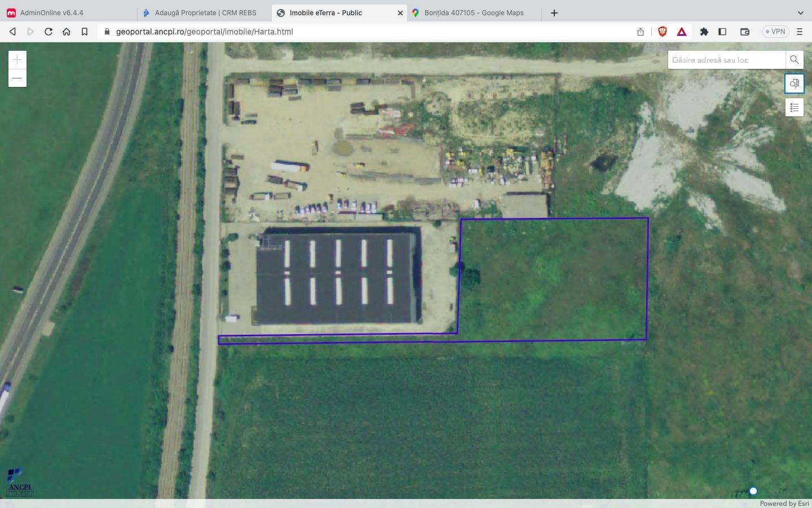
Task: Open the map legend list panel
Action: coord(794,107)
